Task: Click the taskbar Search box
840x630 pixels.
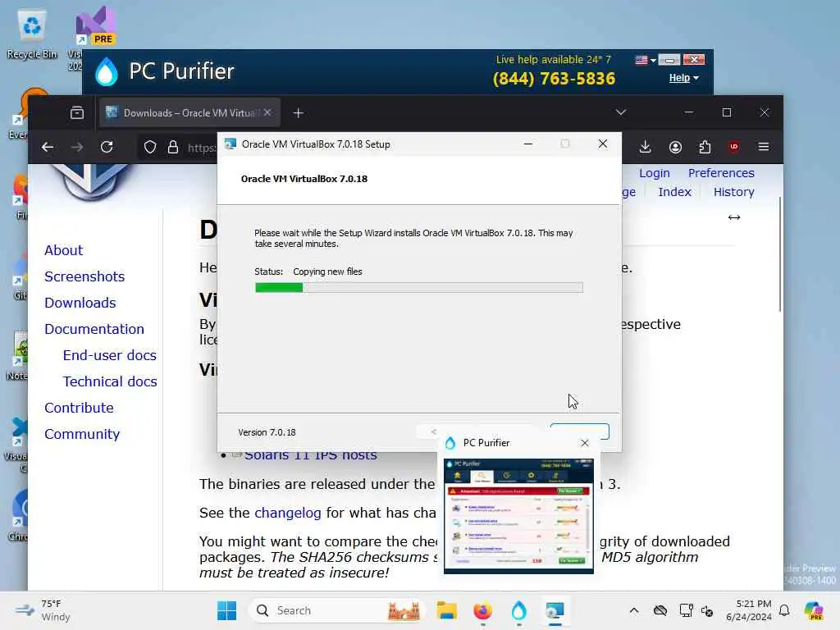Action: coord(336,610)
